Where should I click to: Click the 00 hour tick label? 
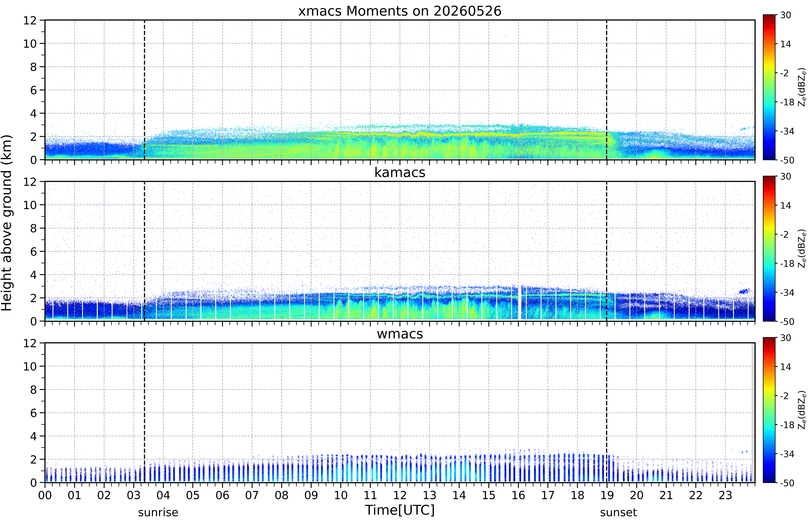coord(45,495)
